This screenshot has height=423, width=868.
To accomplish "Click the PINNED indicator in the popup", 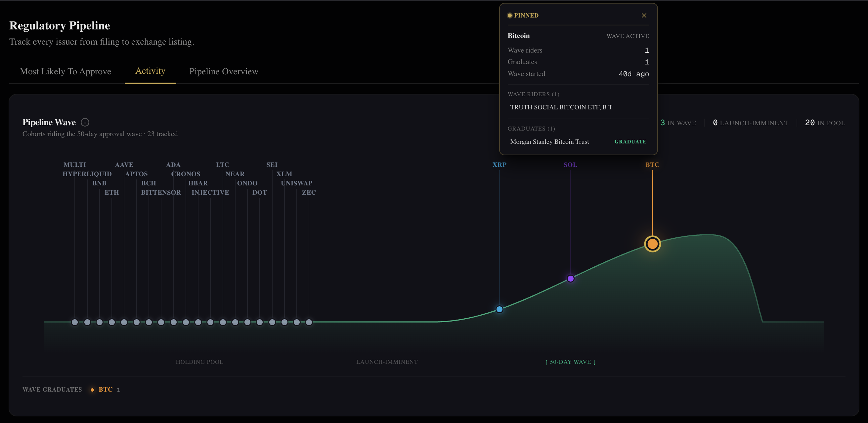I will pyautogui.click(x=523, y=16).
